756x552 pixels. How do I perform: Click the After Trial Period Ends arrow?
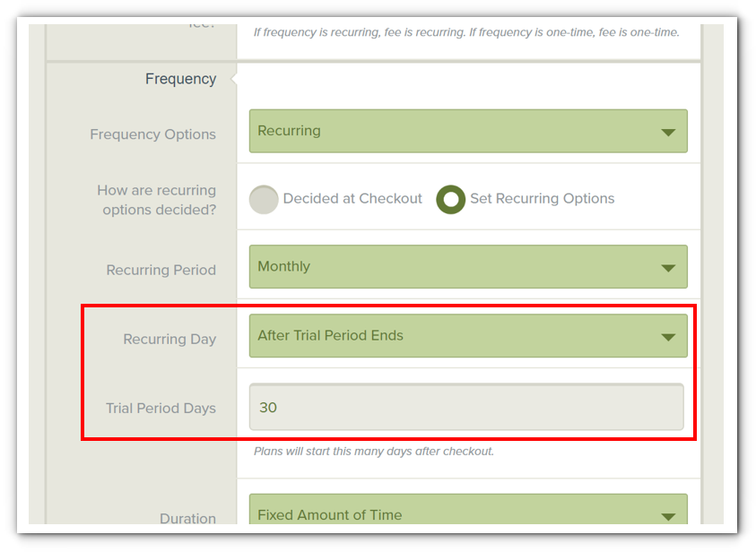pyautogui.click(x=668, y=337)
